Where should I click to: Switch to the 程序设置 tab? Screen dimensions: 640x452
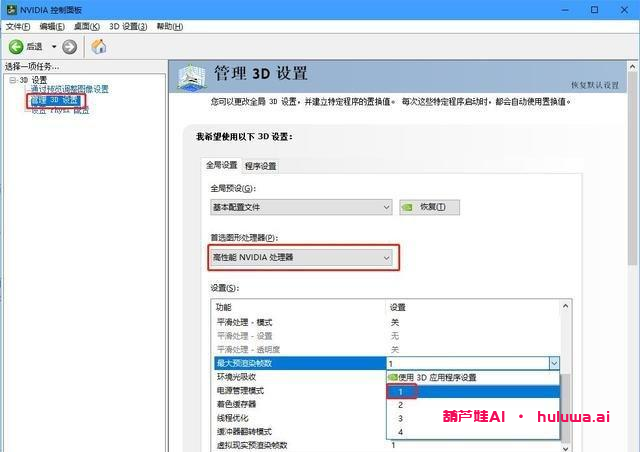click(x=260, y=166)
